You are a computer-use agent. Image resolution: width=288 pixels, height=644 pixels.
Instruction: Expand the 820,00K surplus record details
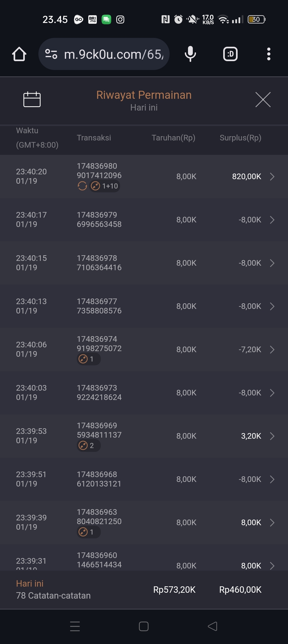tap(272, 176)
